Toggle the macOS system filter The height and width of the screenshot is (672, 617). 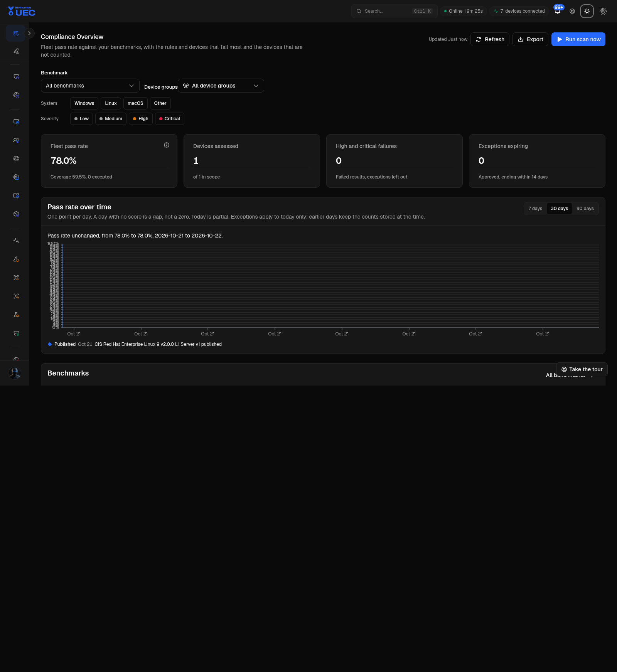coord(135,103)
